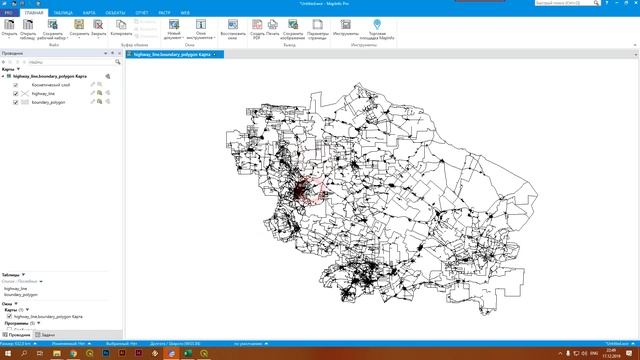Image resolution: width=640 pixels, height=360 pixels.
Task: Click the Сохранить (Save) ribbon icon
Action: click(79, 29)
